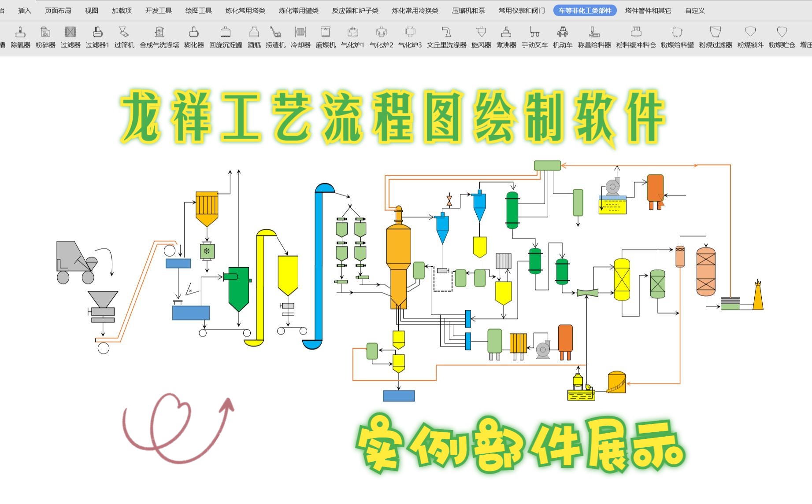Insert the 过筛机 sieving machine
Screen dimensions: 812x504
(x=124, y=37)
